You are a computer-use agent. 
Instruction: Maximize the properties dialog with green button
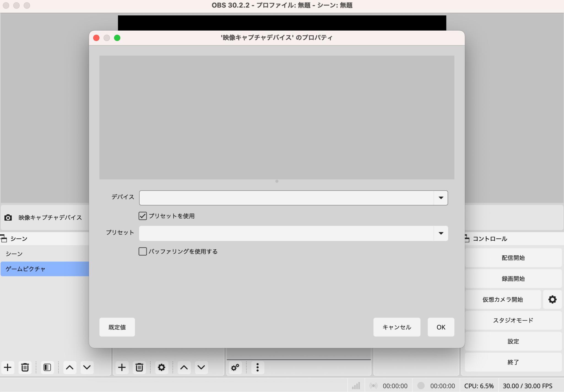pos(117,38)
